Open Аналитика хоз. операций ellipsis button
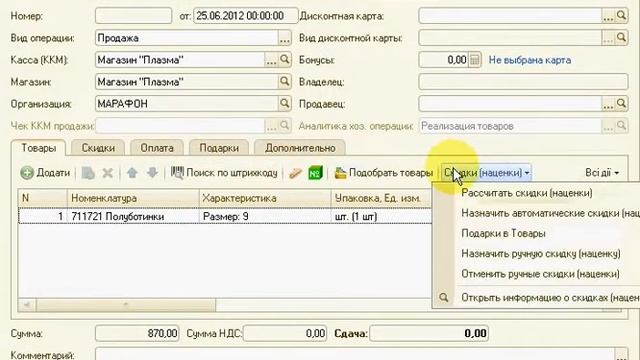 [608, 126]
